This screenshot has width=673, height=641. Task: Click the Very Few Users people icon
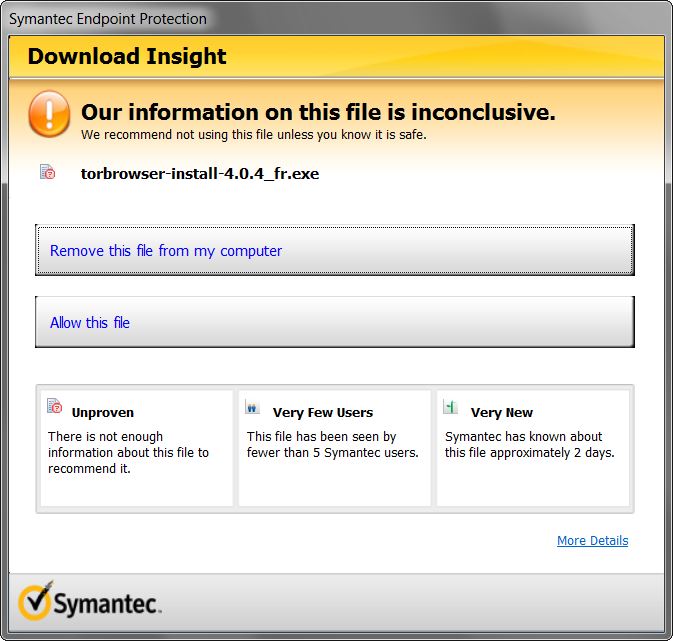(252, 407)
